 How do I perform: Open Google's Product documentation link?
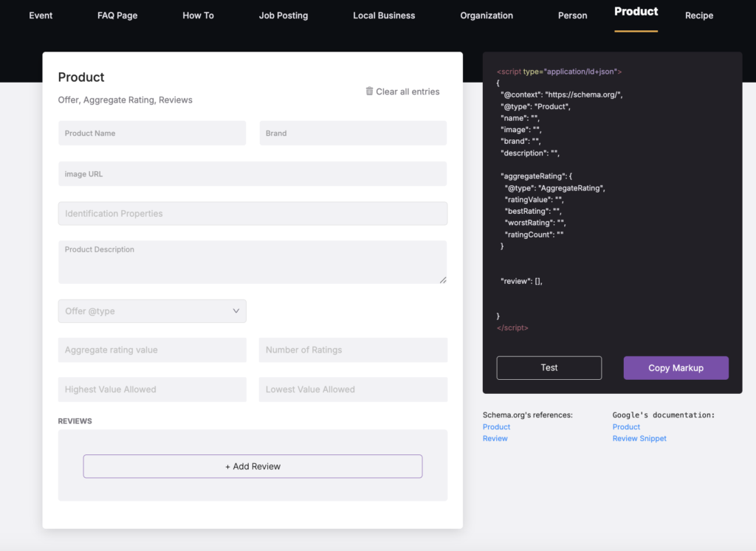[x=626, y=427]
